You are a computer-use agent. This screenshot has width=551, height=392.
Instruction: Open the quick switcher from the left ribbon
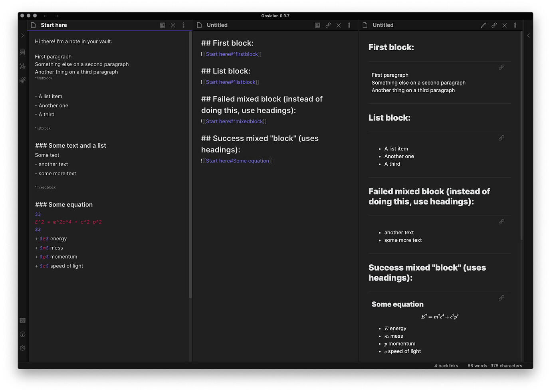(x=22, y=52)
